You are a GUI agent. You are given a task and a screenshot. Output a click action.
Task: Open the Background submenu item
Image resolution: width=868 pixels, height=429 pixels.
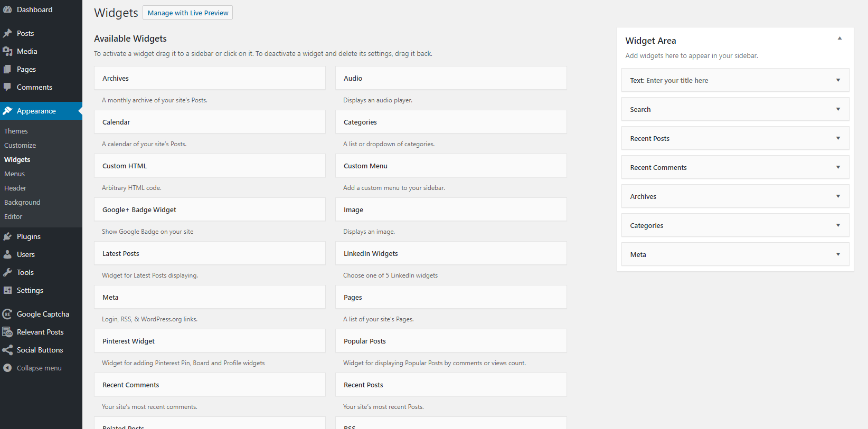tap(22, 202)
